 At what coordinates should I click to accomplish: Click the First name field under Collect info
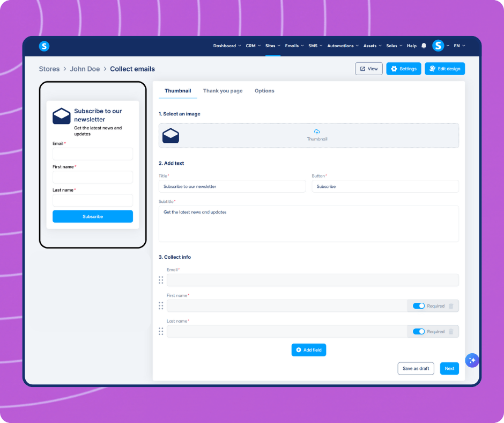coord(287,306)
